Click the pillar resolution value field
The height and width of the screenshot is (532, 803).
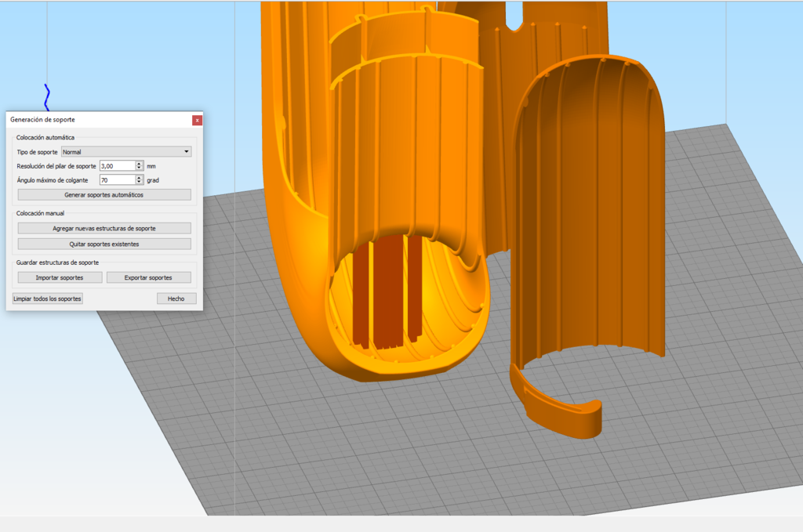pyautogui.click(x=117, y=166)
